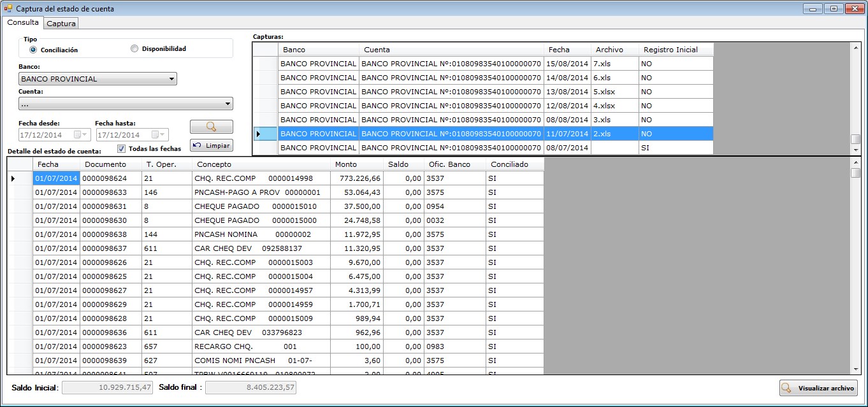Switch to the Captura tab
The height and width of the screenshot is (407, 868).
[x=61, y=24]
